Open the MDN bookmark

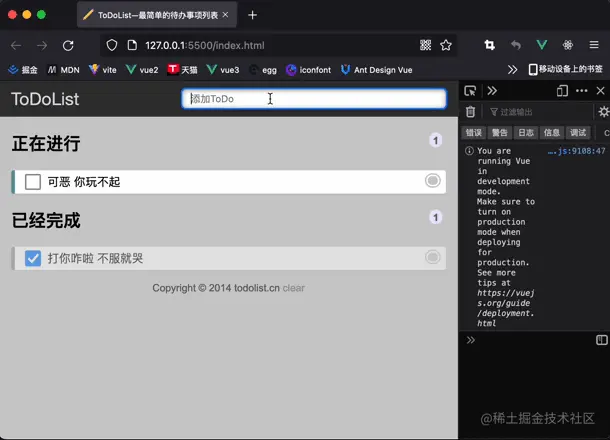(x=63, y=70)
